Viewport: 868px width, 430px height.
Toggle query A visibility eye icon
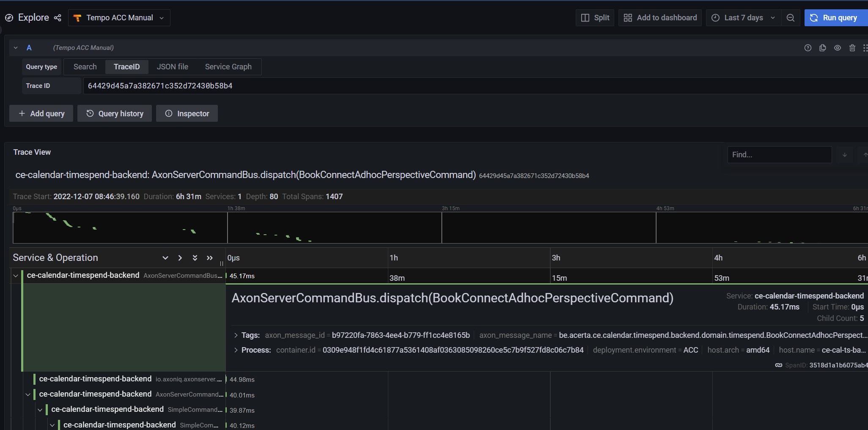click(837, 48)
